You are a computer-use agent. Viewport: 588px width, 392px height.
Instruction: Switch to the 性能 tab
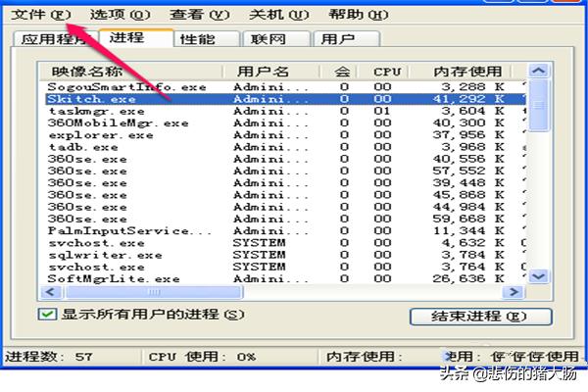(207, 39)
